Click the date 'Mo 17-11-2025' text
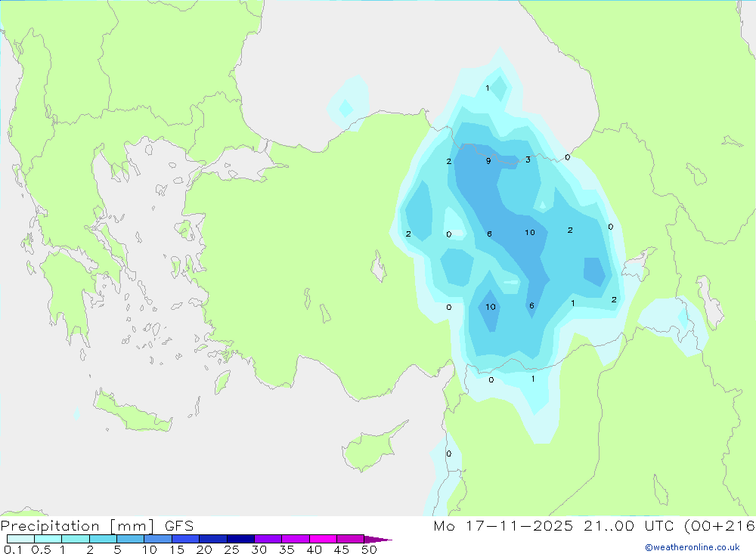 tap(503, 525)
